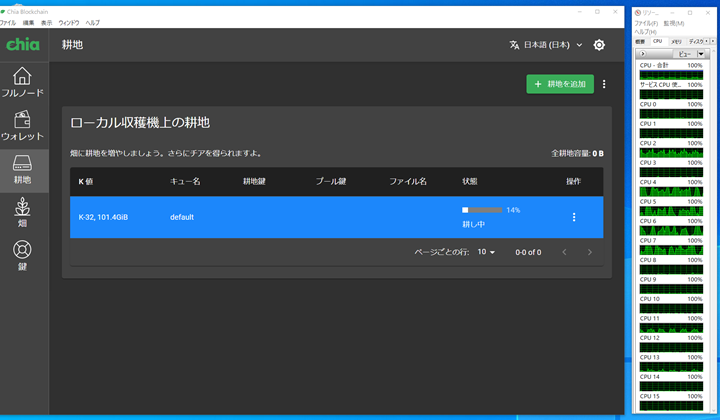The image size is (720, 420).
Task: Click the CPU - 合計 graph in Resource Monitor
Action: pos(671,75)
